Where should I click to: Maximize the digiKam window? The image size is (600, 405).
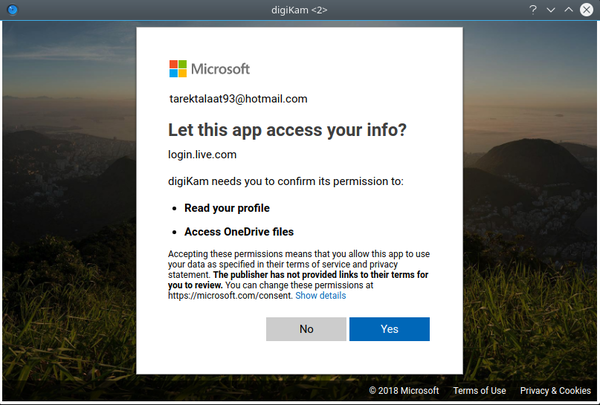point(569,9)
